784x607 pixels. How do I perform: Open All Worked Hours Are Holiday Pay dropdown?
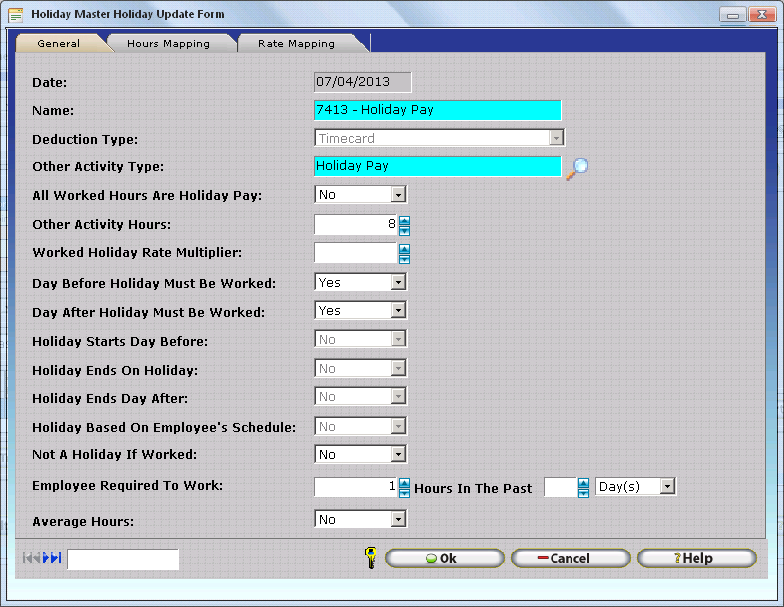click(x=398, y=196)
